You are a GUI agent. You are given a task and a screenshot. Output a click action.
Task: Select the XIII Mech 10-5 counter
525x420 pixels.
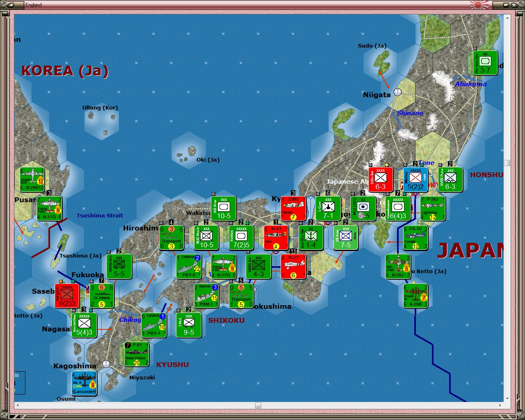(206, 237)
